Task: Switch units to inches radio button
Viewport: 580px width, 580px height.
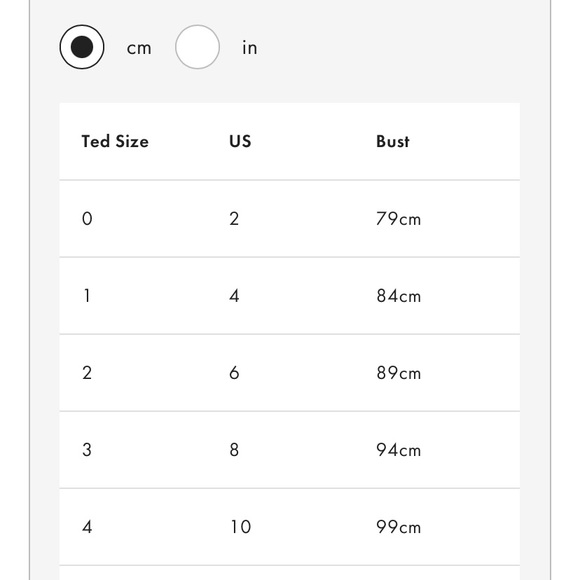Action: coord(197,47)
